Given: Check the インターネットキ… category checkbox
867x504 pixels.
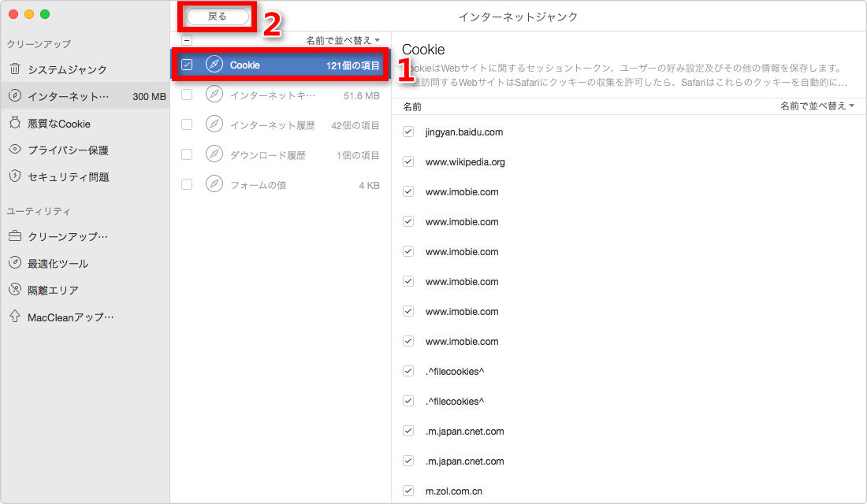Looking at the screenshot, I should click(187, 94).
